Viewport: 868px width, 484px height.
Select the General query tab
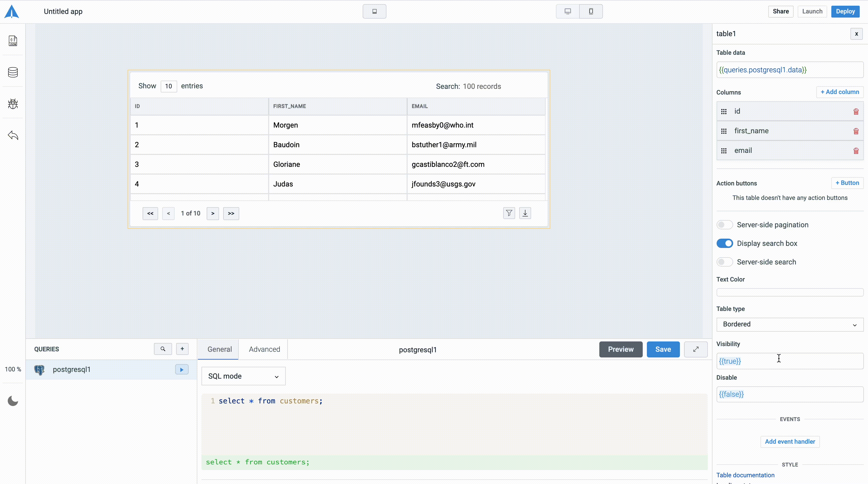click(x=219, y=349)
